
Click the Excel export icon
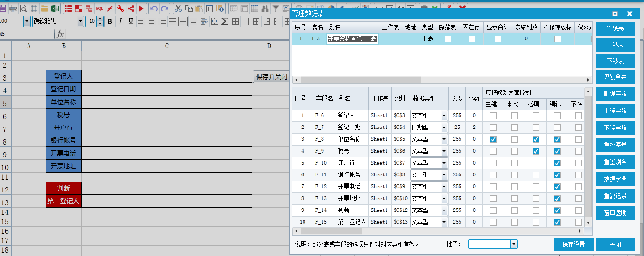pos(55,8)
